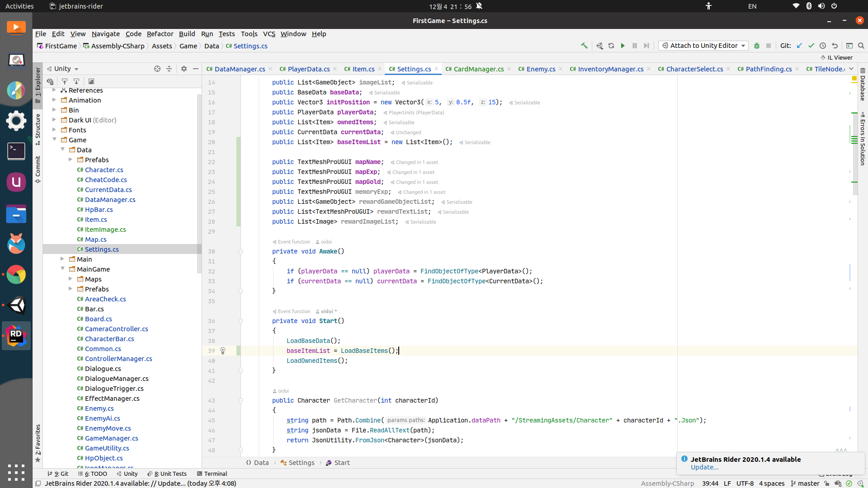Screen dimensions: 868x488
Task: Toggle file preview icon in Explorer toolbar
Action: 91,81
